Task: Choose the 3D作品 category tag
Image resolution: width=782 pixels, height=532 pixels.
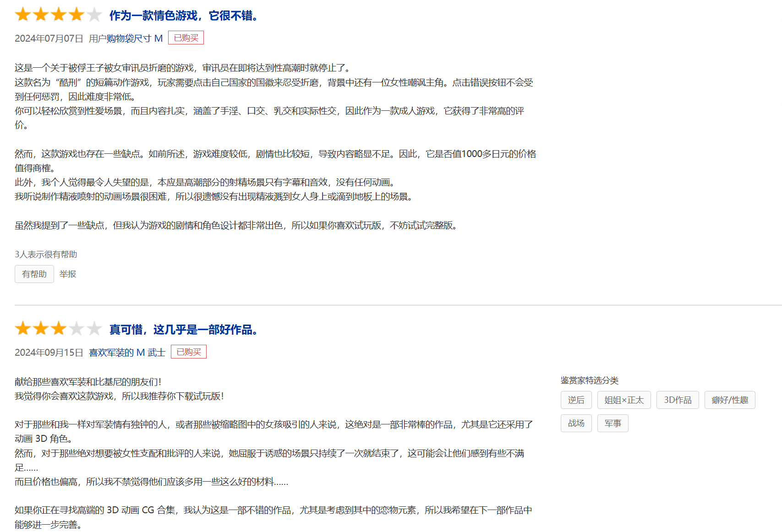Action: click(678, 400)
